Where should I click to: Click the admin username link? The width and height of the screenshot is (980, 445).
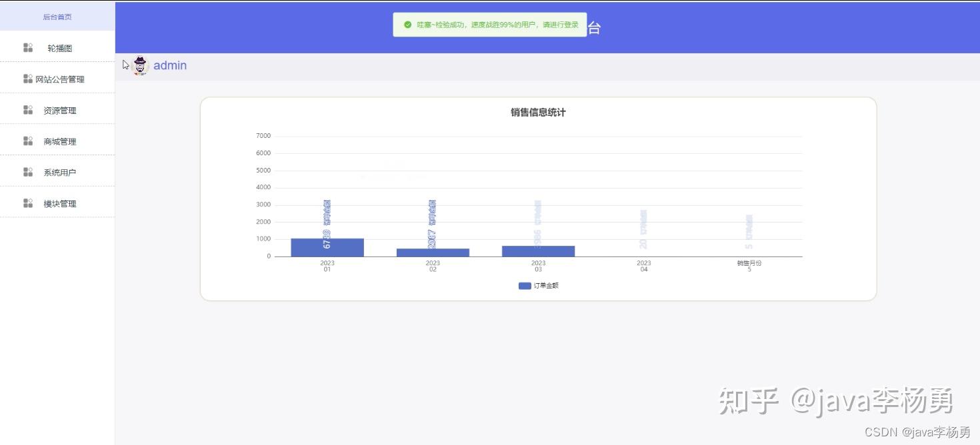pos(170,65)
